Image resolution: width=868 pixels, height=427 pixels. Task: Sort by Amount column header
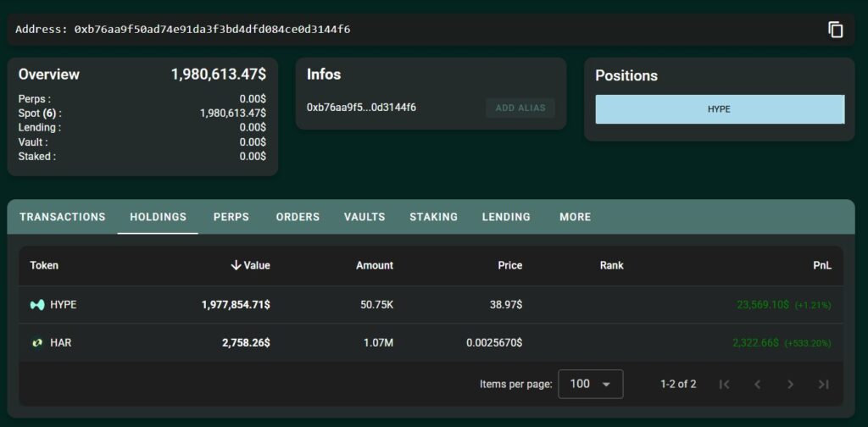(x=374, y=265)
